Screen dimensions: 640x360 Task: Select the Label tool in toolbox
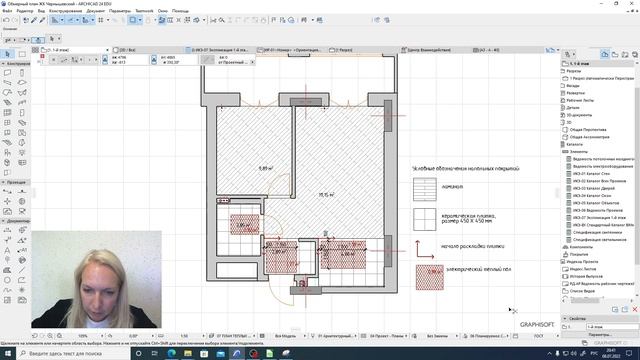22,250
